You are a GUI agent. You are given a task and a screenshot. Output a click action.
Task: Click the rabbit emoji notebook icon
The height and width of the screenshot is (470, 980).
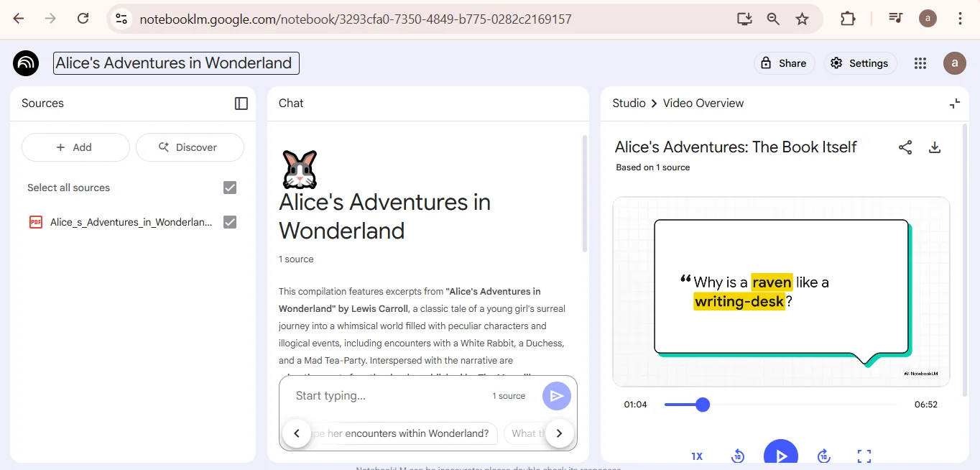point(300,170)
